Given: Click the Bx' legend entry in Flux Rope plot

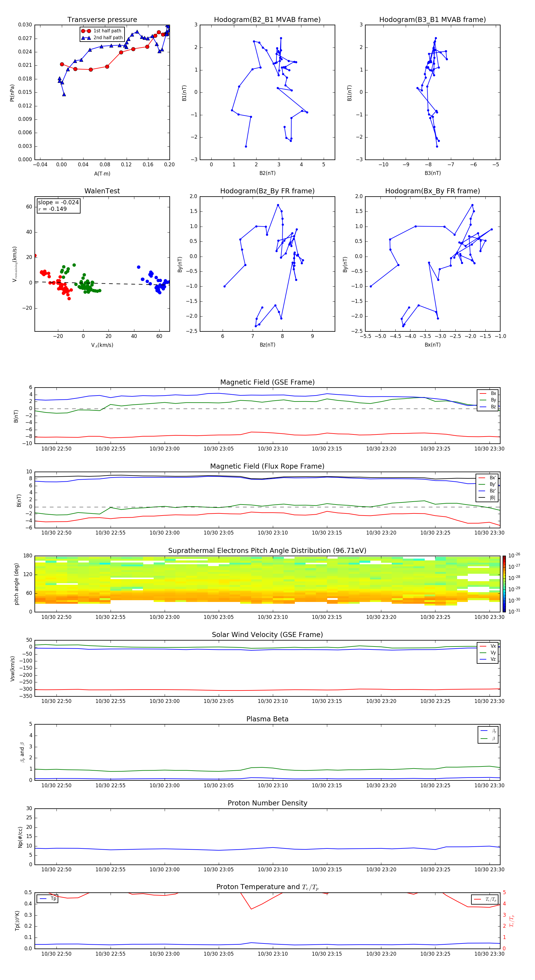Looking at the screenshot, I should (487, 478).
